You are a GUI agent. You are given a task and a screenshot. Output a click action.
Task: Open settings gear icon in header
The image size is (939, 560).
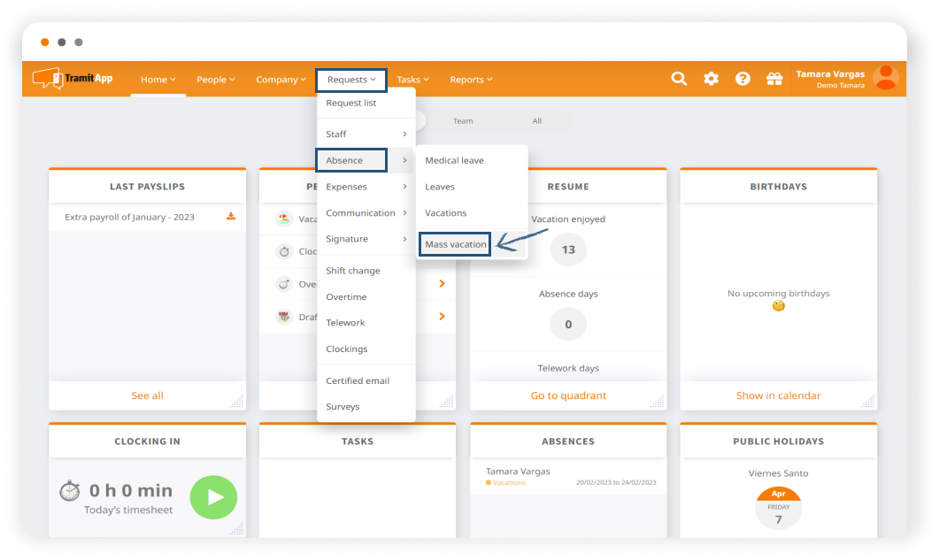click(711, 79)
